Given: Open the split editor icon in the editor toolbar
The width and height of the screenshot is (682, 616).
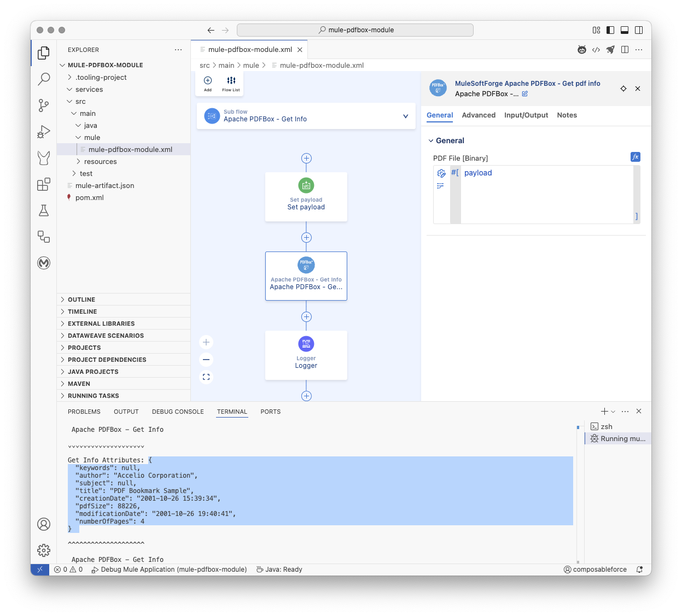Looking at the screenshot, I should (x=625, y=49).
